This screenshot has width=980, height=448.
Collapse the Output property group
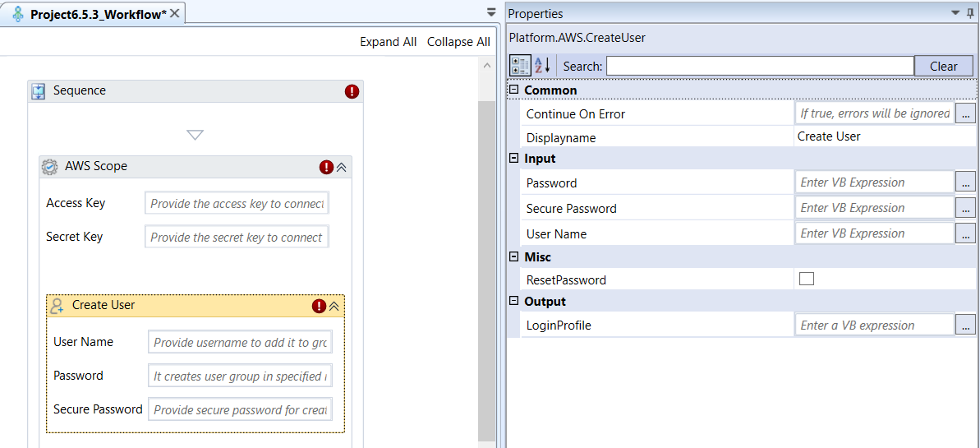pos(513,301)
